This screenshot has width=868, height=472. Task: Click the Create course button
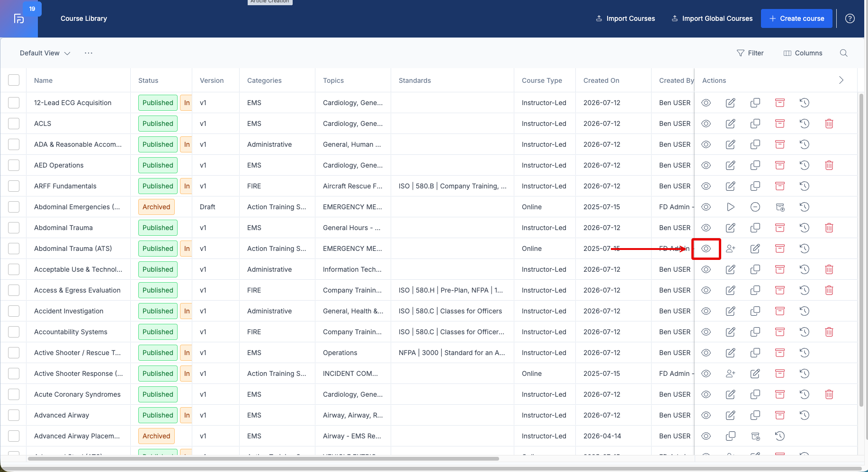click(x=796, y=18)
